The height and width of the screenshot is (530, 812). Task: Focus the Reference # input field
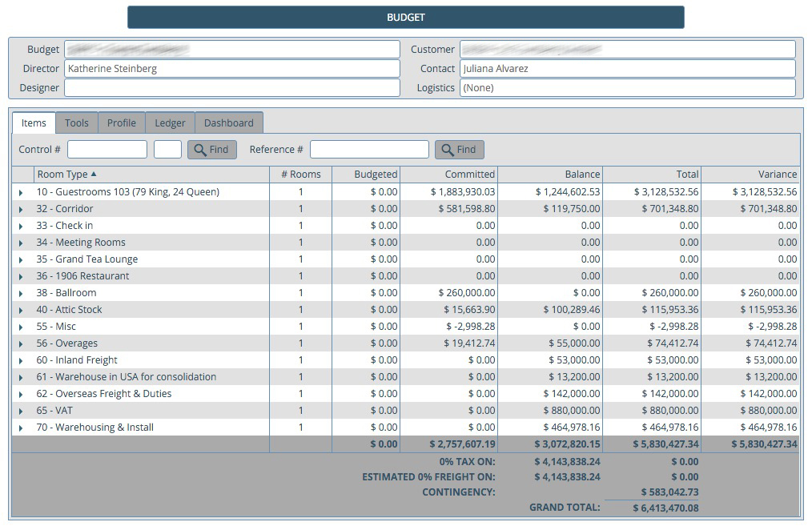(x=369, y=150)
